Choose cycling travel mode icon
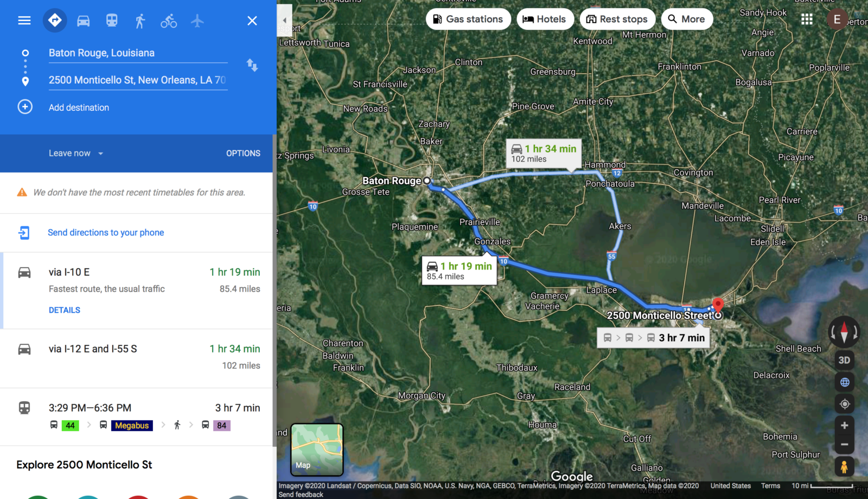This screenshot has width=868, height=499. pyautogui.click(x=169, y=21)
